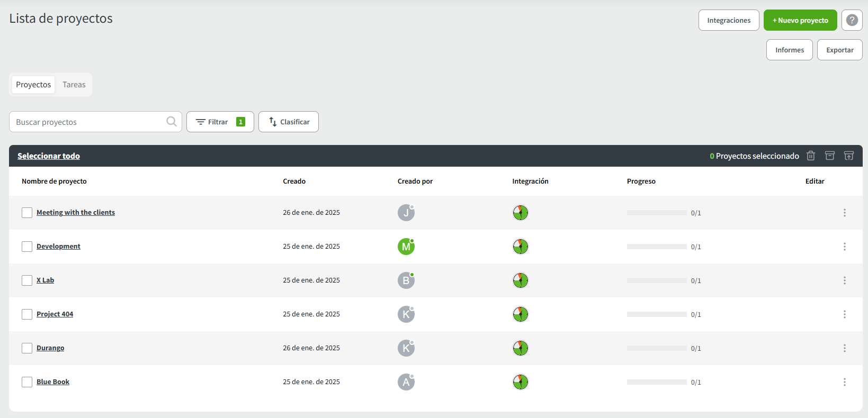This screenshot has width=868, height=418.
Task: Open the Blue Book project link
Action: [53, 382]
